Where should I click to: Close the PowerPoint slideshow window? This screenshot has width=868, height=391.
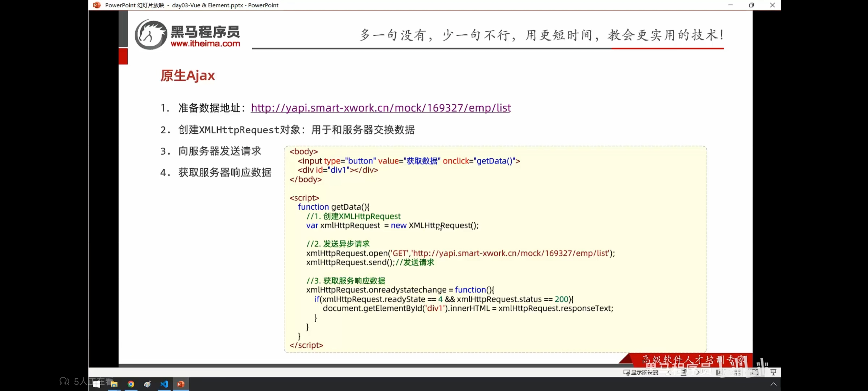click(x=772, y=5)
